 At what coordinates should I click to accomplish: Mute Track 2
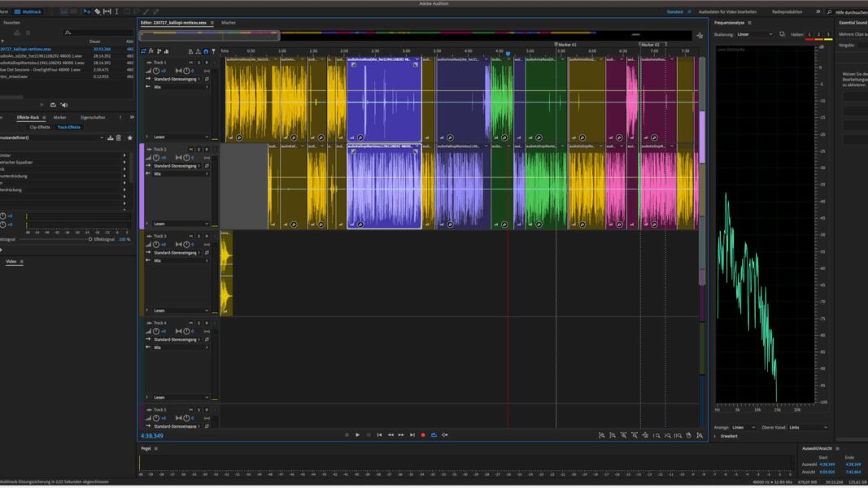tap(191, 150)
